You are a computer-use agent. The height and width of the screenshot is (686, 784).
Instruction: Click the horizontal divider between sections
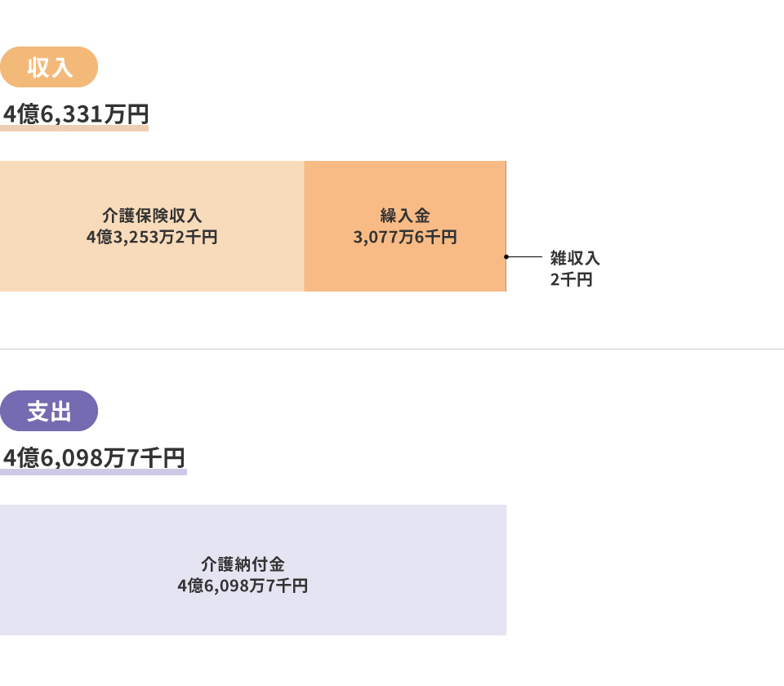[x=392, y=349]
